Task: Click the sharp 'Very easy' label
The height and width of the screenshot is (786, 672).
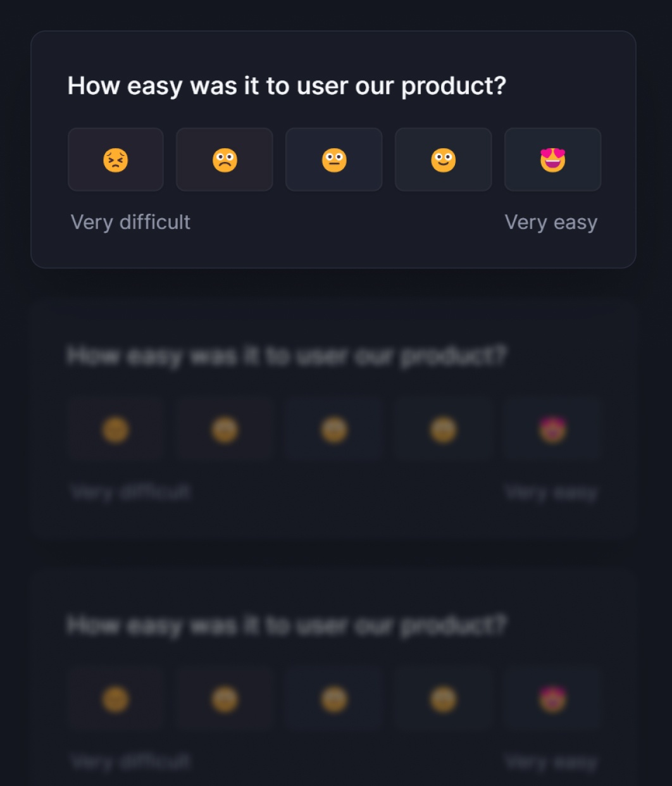Action: pos(551,222)
